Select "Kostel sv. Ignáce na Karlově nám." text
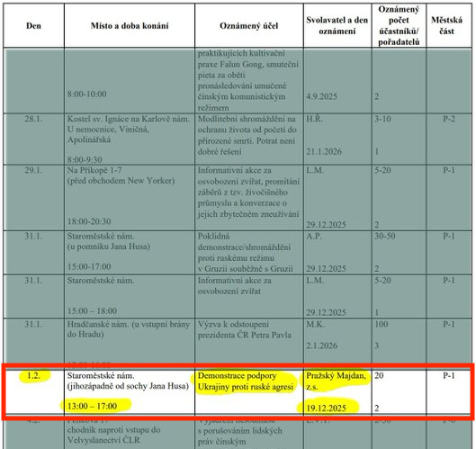Screen dimensions: 476x449 128,119
